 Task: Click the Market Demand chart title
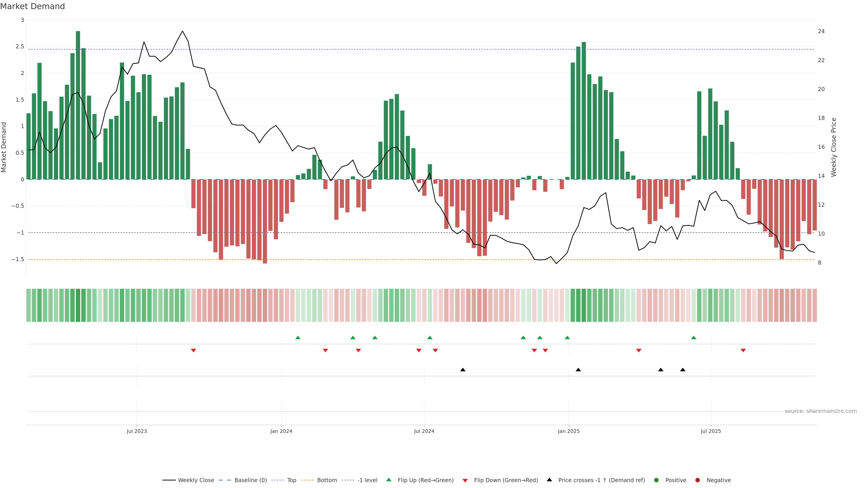pyautogui.click(x=32, y=6)
